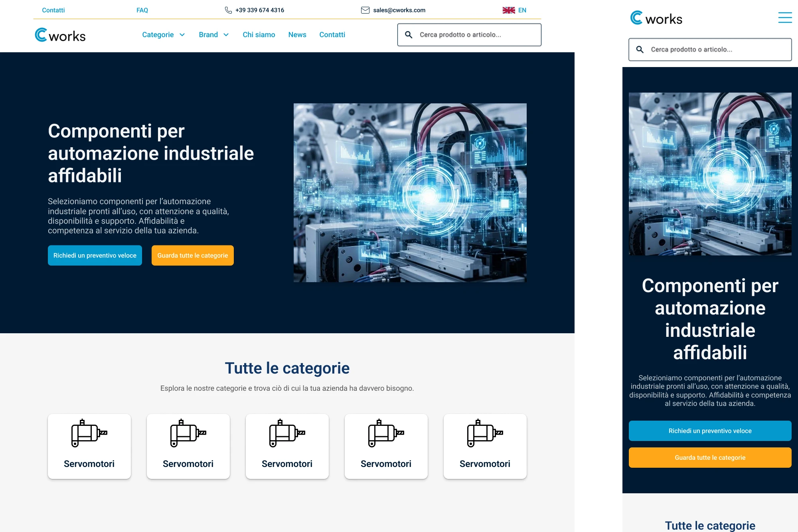Click the desktop hero headline text
Image resolution: width=798 pixels, height=532 pixels.
click(151, 153)
